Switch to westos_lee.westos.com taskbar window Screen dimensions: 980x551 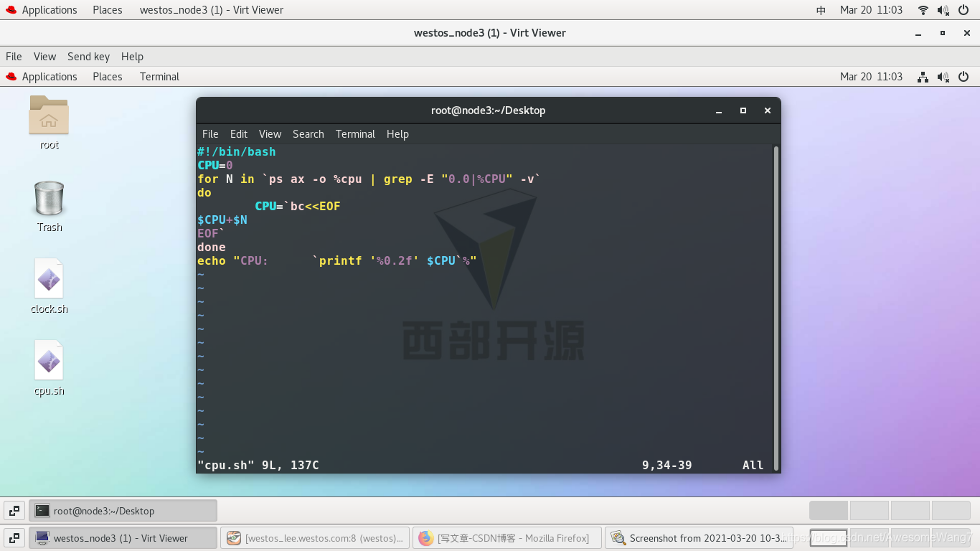coord(315,538)
